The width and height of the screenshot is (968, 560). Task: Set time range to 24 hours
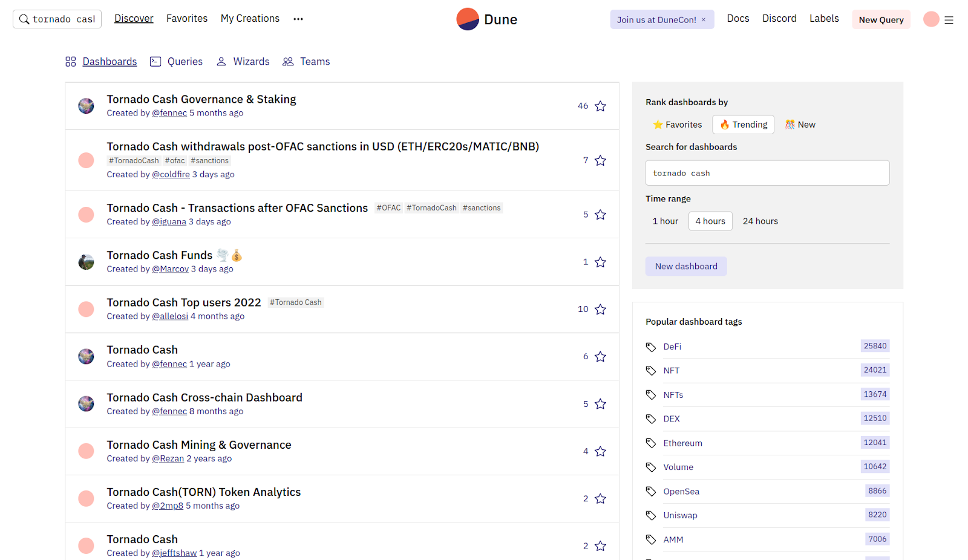tap(760, 221)
